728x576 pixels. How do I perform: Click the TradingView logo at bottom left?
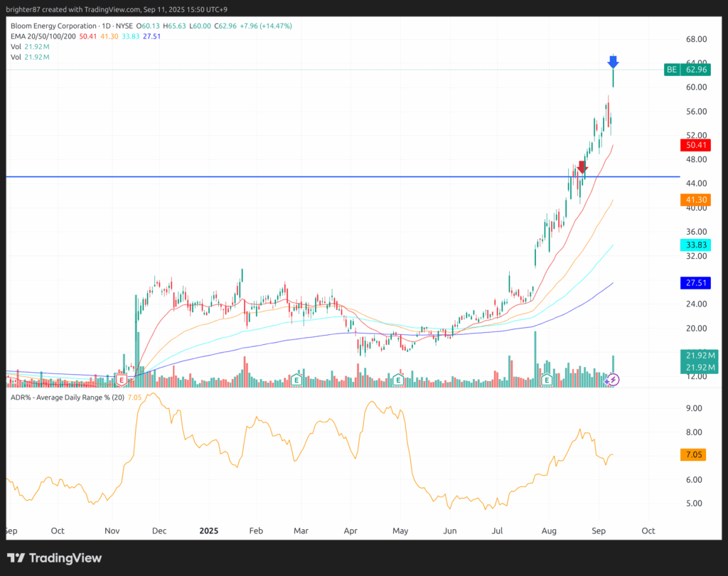click(54, 558)
